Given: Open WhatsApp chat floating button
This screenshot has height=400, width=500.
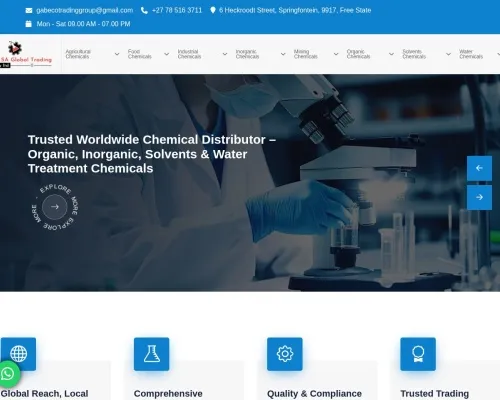Looking at the screenshot, I should pyautogui.click(x=8, y=374).
